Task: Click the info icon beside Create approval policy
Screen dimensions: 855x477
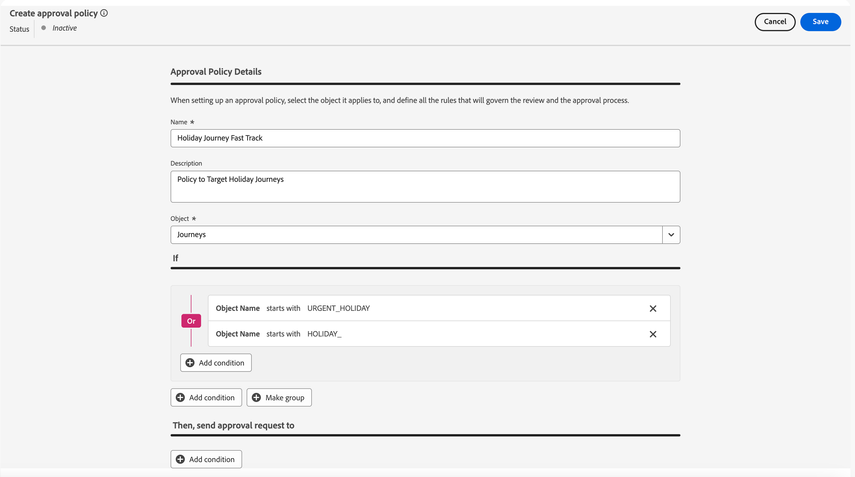Action: (x=104, y=13)
